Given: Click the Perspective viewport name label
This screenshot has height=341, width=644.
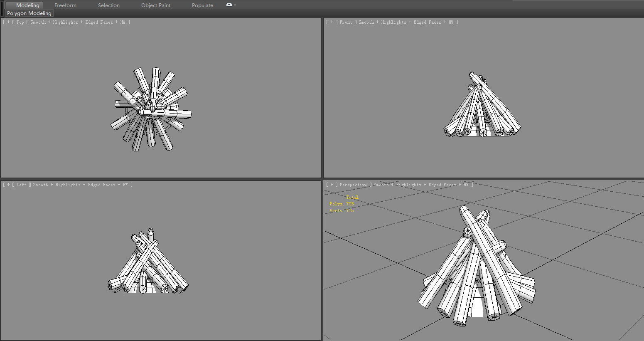Looking at the screenshot, I should pos(353,185).
